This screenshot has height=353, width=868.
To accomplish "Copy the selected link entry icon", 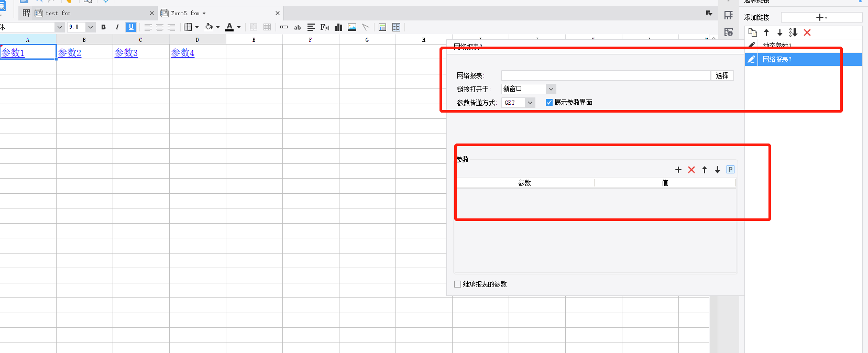I will [x=753, y=32].
